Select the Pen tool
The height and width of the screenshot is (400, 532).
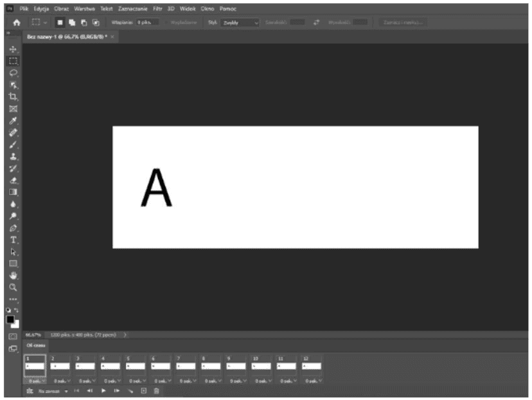[13, 228]
